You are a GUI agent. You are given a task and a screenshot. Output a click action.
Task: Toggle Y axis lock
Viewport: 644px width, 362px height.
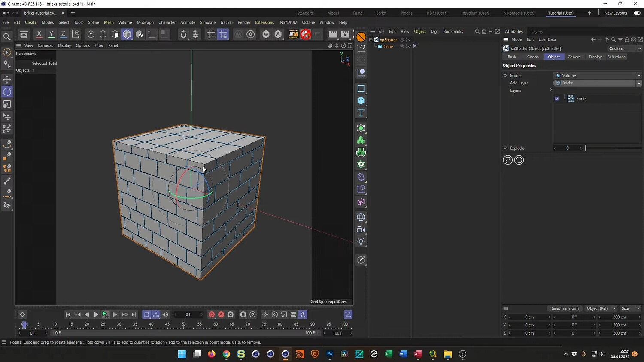tap(51, 34)
